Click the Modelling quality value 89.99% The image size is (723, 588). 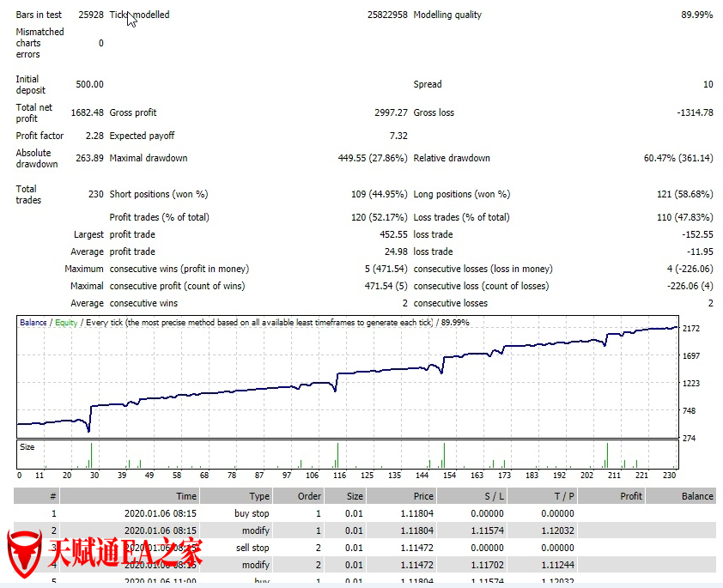tap(696, 15)
